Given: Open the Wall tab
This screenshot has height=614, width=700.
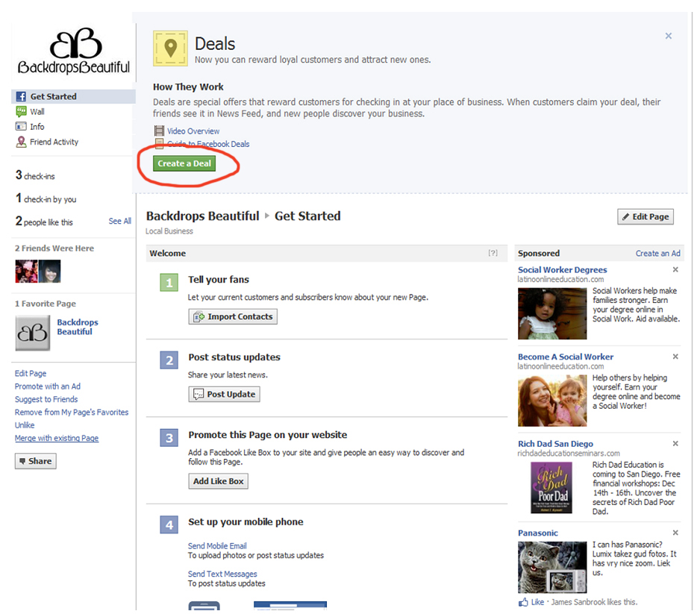Looking at the screenshot, I should [37, 112].
